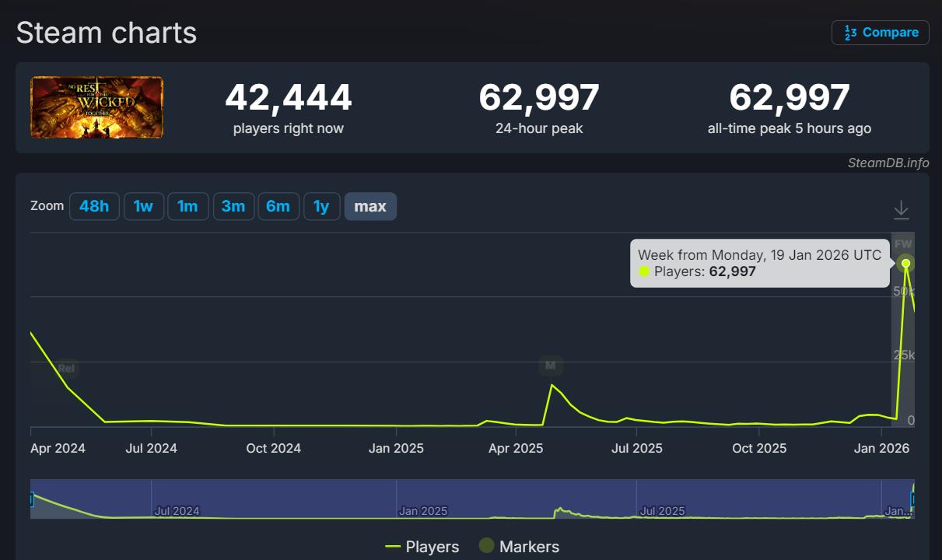Screen dimensions: 942x560
Task: Click the highlighted 62,997 peak data point
Action: coord(905,263)
